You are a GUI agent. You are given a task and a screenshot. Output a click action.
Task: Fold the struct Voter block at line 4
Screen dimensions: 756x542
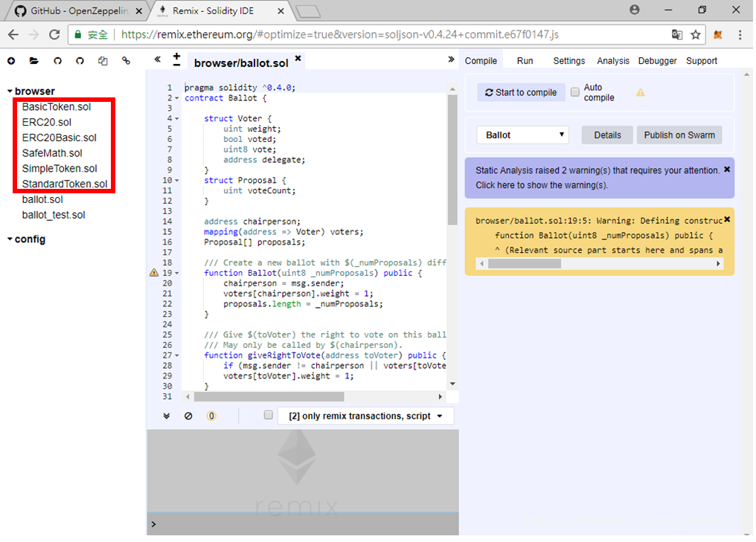point(177,118)
